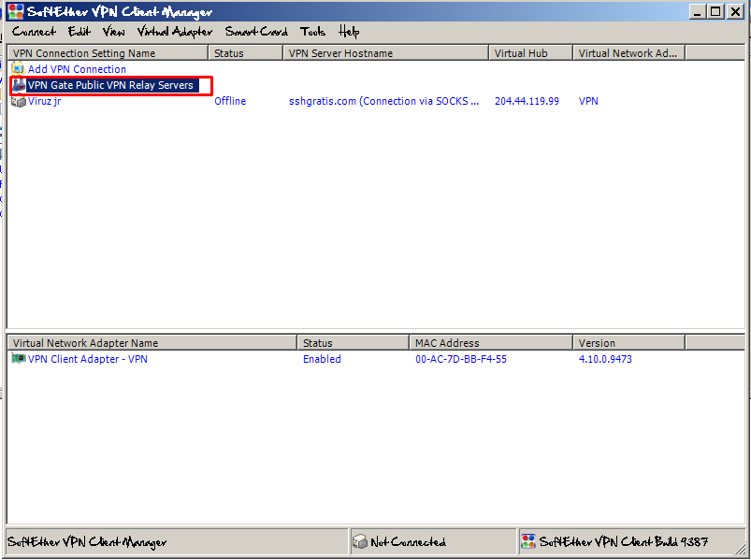Sort by MAC Address column header
751x560 pixels.
pos(491,343)
